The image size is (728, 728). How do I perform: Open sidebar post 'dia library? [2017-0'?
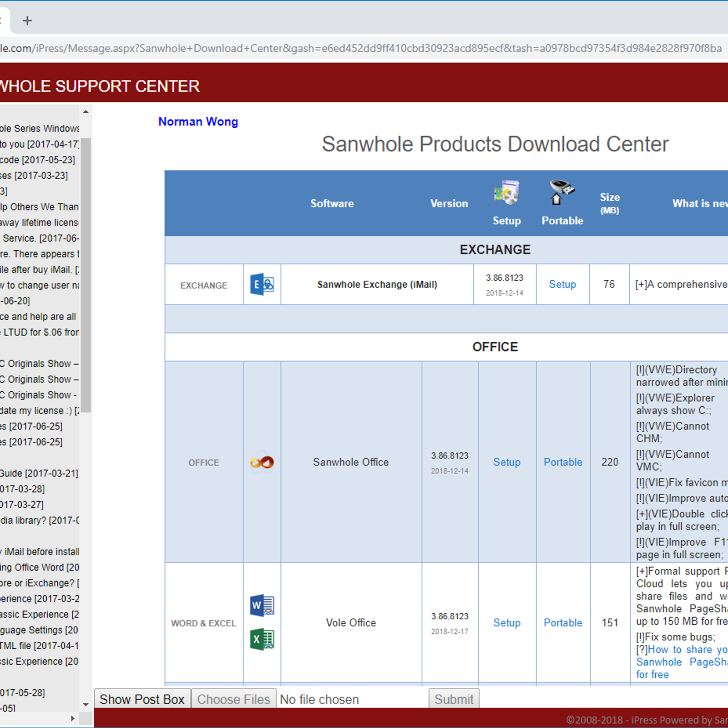(40, 521)
